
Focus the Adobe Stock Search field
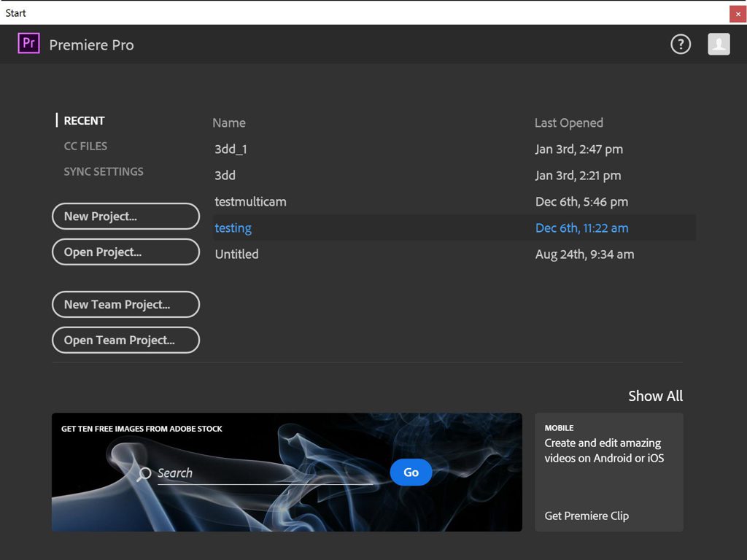point(265,472)
